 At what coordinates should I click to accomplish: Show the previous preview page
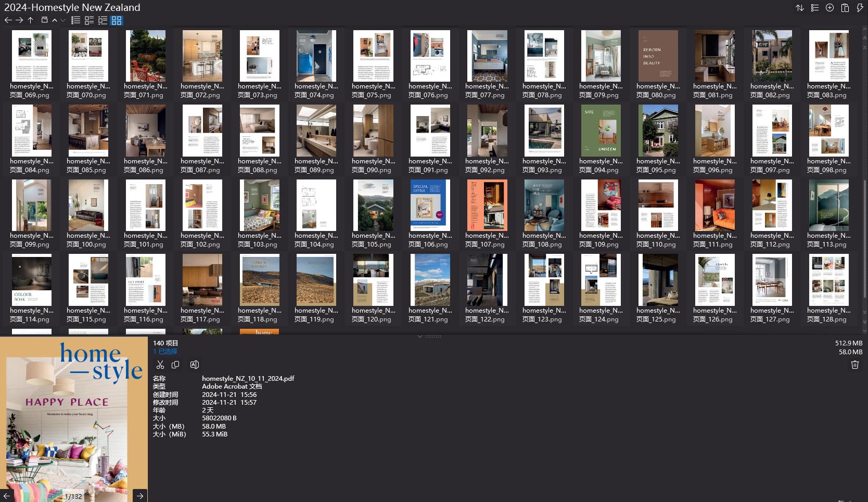coord(7,496)
